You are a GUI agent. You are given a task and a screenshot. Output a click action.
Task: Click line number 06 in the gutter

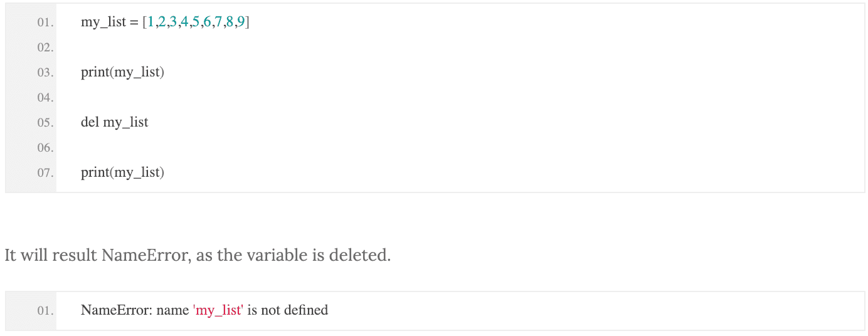click(45, 148)
